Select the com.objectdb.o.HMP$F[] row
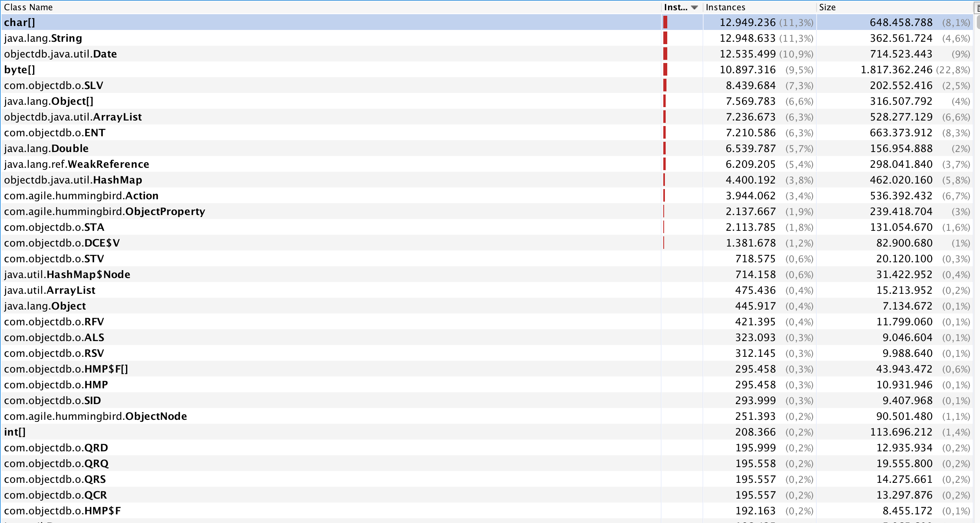Screen dimensions: 980x523 coord(487,369)
